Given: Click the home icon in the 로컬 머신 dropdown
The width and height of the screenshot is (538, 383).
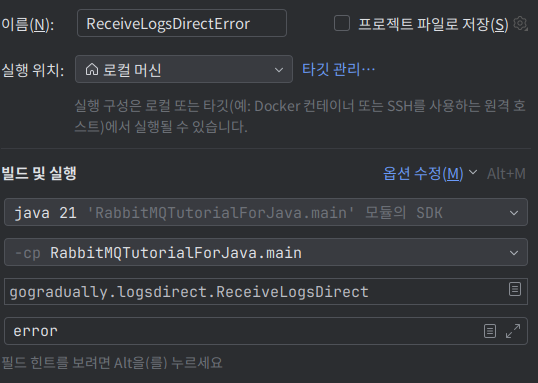Looking at the screenshot, I should click(92, 69).
